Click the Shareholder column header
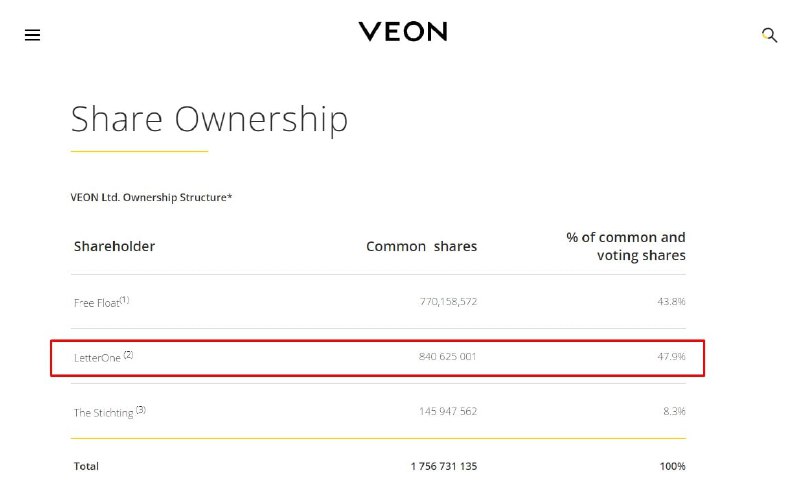 [114, 246]
